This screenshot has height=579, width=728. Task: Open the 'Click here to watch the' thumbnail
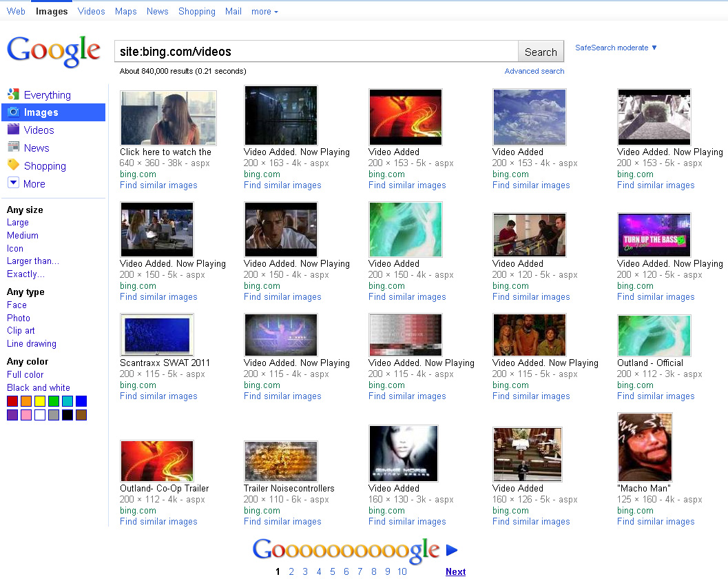[x=168, y=118]
